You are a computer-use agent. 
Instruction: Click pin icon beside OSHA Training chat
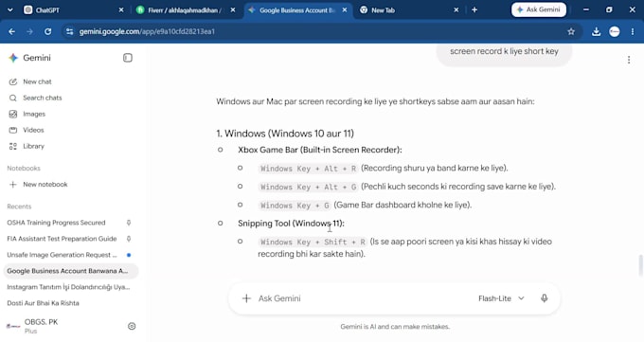(129, 223)
